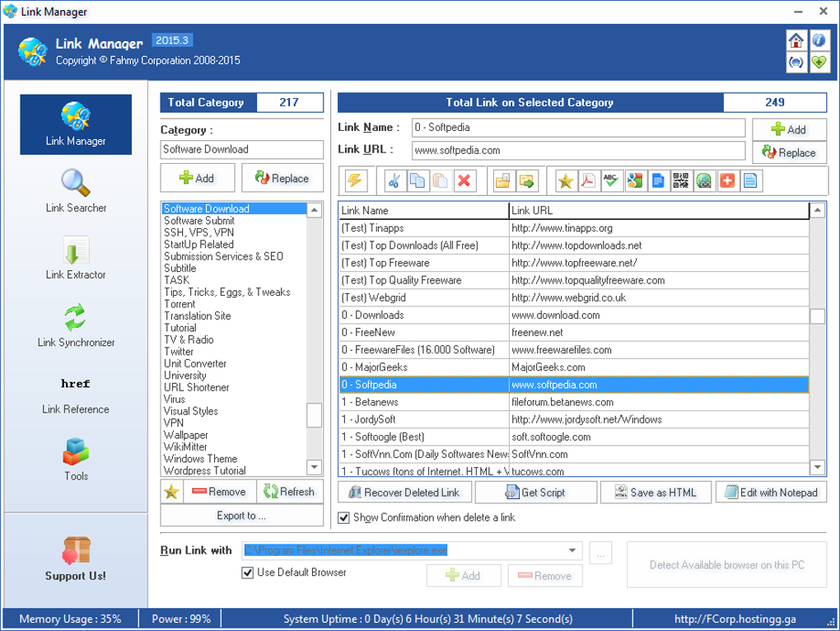Click the Link Name column header

(424, 211)
